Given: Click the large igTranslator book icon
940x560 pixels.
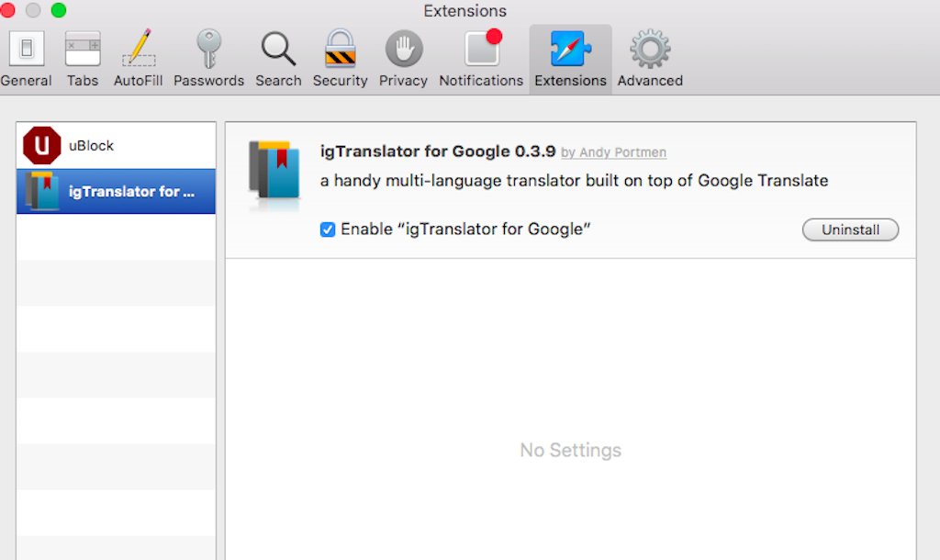Looking at the screenshot, I should [274, 172].
